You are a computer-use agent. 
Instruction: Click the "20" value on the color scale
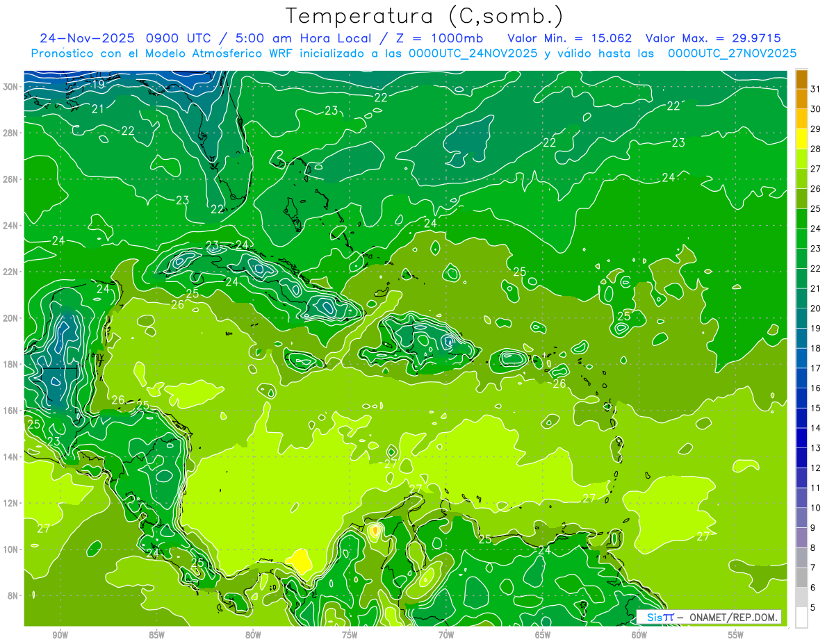(x=816, y=308)
